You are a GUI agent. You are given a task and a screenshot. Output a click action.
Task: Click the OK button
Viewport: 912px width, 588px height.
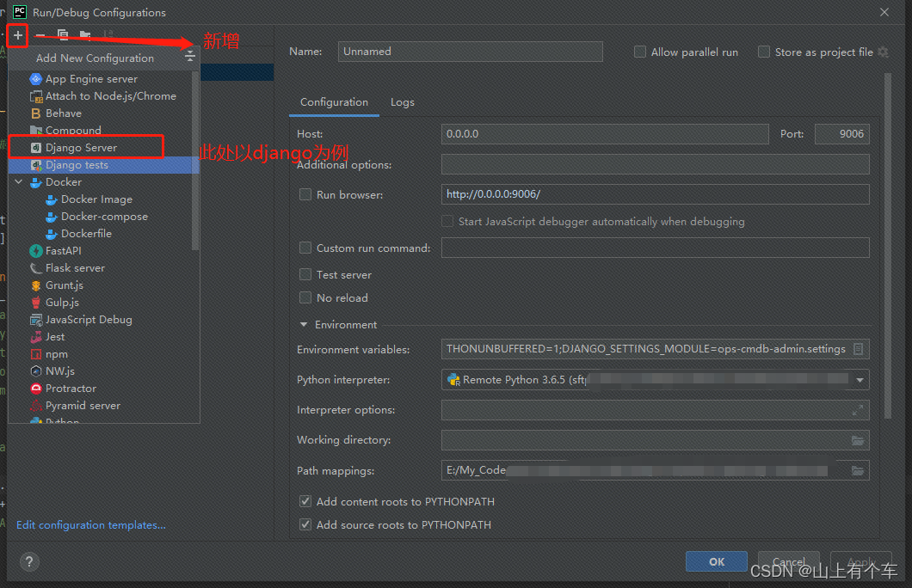pos(717,562)
